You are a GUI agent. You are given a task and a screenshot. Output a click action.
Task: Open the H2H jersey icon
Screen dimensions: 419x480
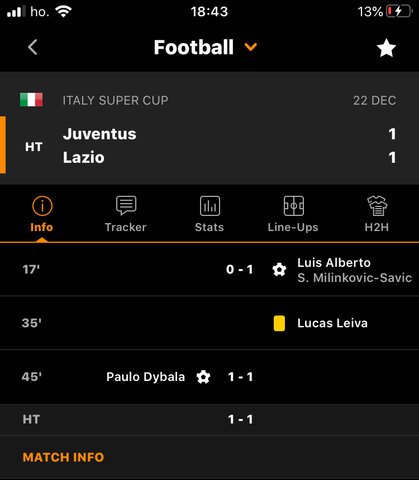377,206
